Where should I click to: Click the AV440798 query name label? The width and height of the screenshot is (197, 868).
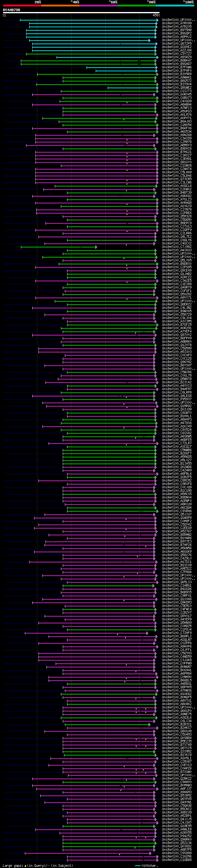pos(11,10)
